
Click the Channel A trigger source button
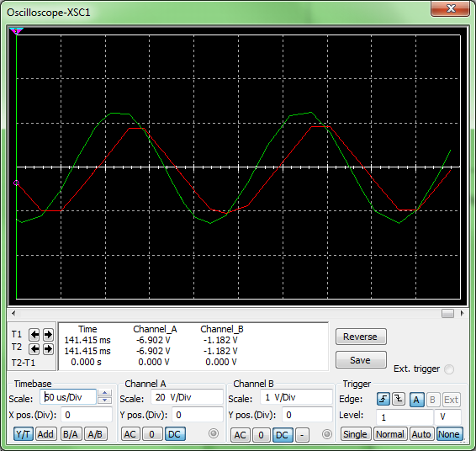point(416,400)
